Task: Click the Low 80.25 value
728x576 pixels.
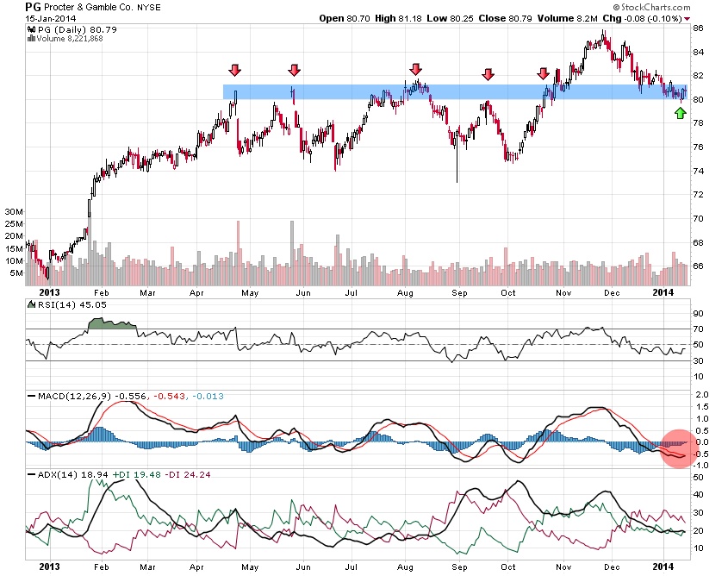Action: tap(450, 19)
